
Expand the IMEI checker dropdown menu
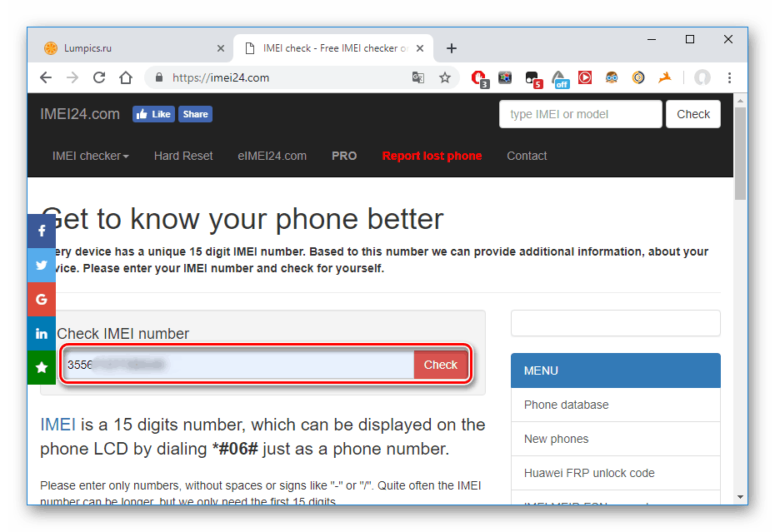point(91,156)
